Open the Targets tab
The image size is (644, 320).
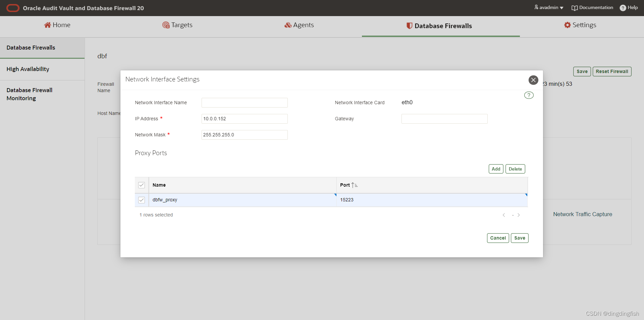177,25
